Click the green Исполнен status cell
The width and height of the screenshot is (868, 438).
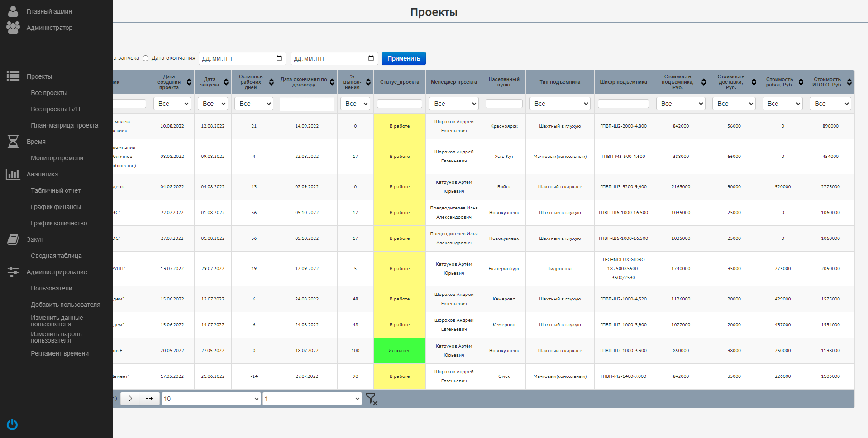click(x=399, y=351)
